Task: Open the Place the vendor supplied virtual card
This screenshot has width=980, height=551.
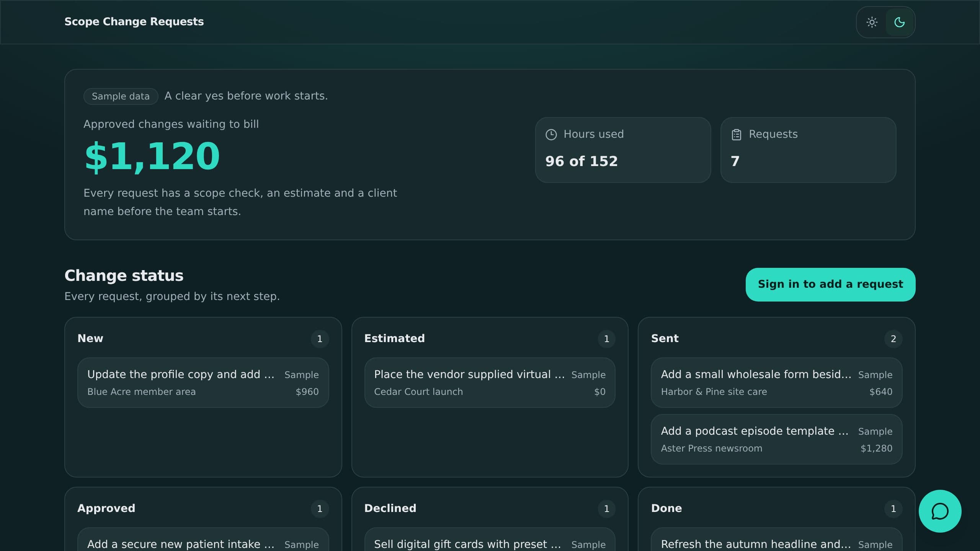Action: (x=490, y=383)
